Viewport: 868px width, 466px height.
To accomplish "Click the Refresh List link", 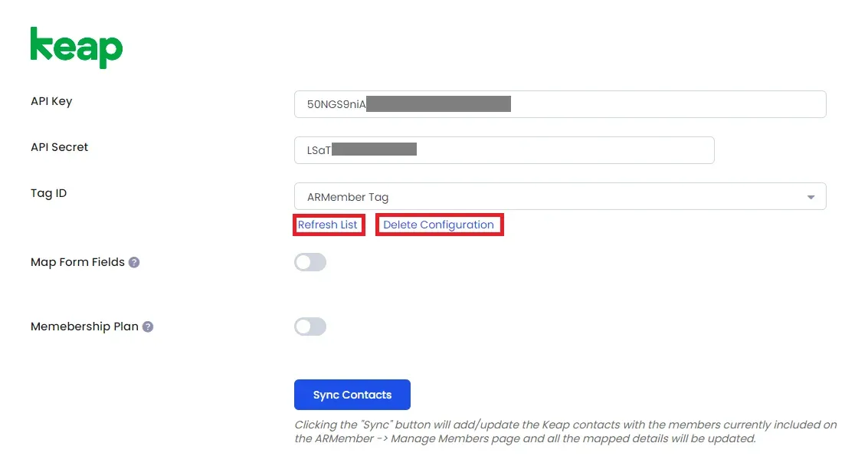I will [x=328, y=225].
